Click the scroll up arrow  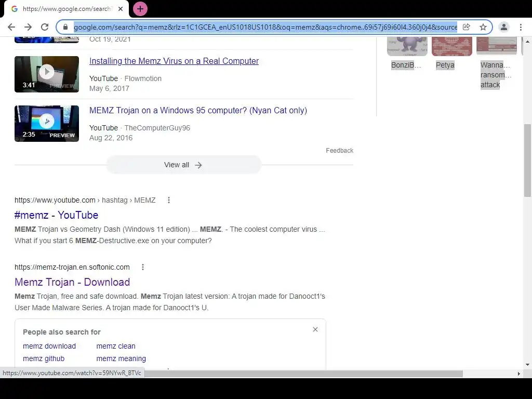click(x=527, y=42)
